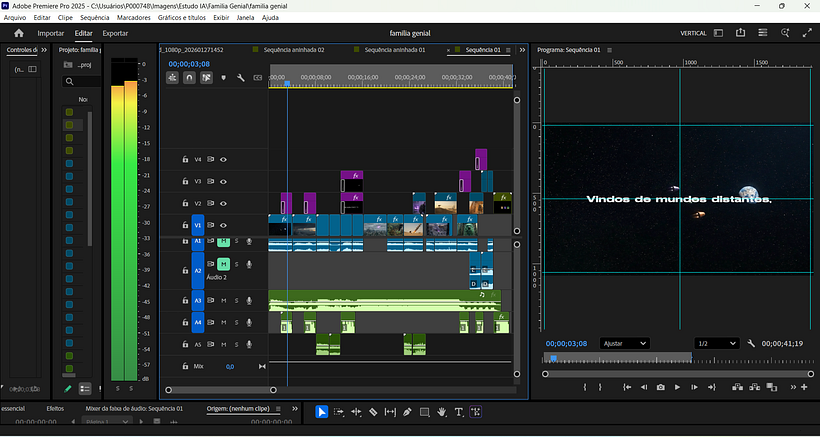Open timeline display settings wrench
The height and width of the screenshot is (437, 820).
pos(241,77)
